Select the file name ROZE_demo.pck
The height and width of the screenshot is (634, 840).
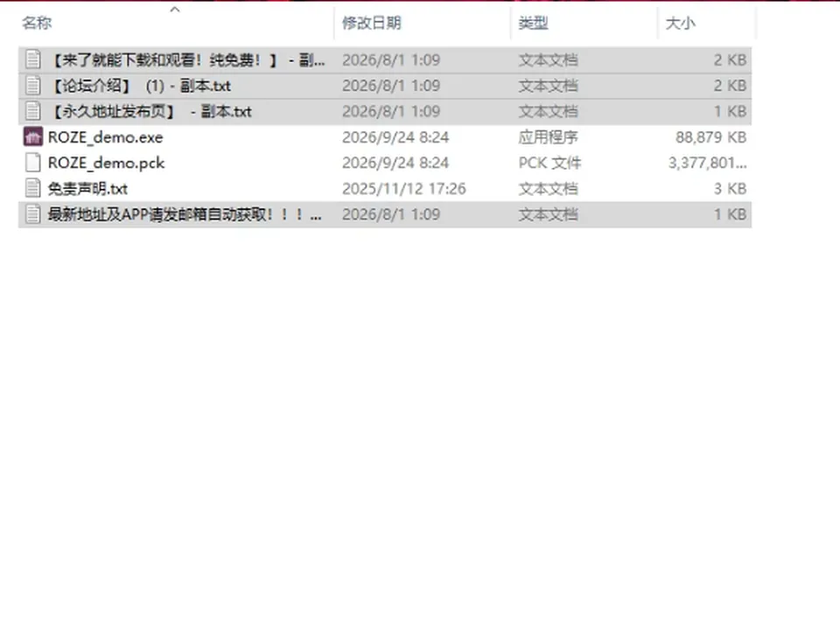(x=106, y=164)
